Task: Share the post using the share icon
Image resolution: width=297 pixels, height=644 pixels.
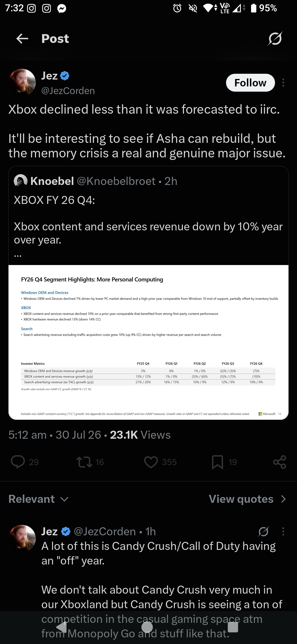Action: click(x=280, y=462)
